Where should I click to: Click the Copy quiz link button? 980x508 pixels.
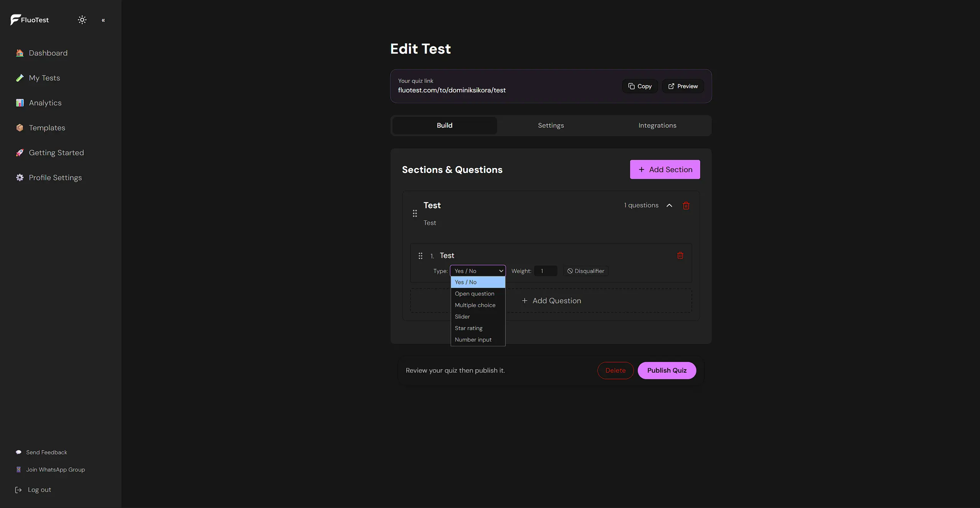click(x=640, y=86)
